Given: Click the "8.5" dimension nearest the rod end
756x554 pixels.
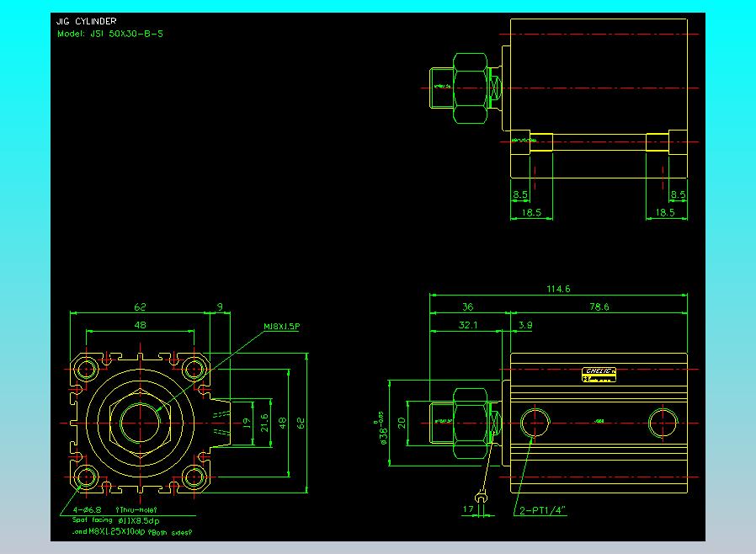Looking at the screenshot, I should coord(519,194).
